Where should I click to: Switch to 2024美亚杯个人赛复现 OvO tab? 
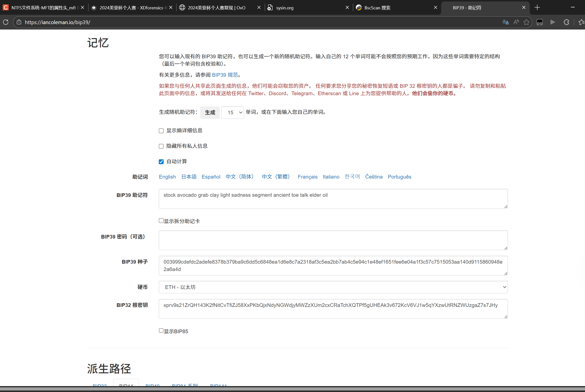click(220, 7)
